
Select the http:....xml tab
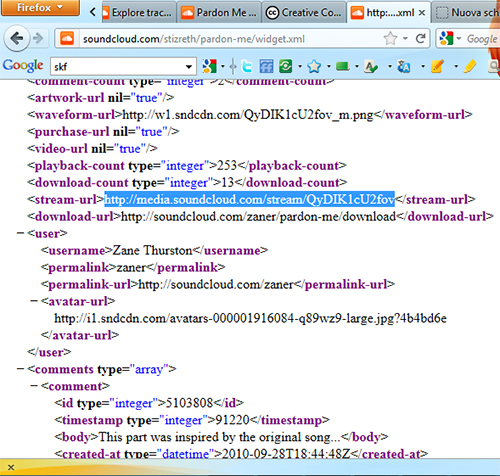point(389,13)
